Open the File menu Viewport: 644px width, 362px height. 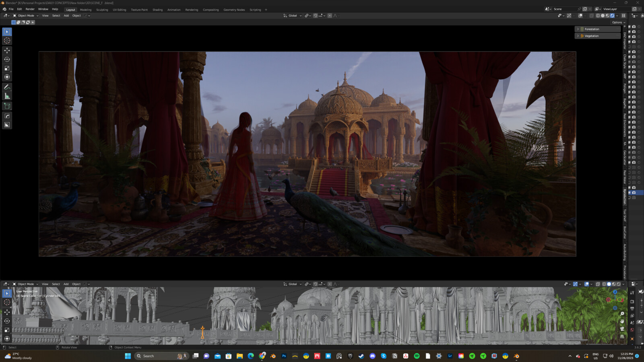11,9
